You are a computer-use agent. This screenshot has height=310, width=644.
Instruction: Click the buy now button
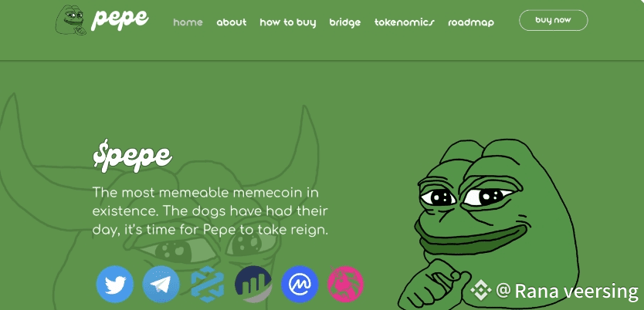(x=553, y=20)
